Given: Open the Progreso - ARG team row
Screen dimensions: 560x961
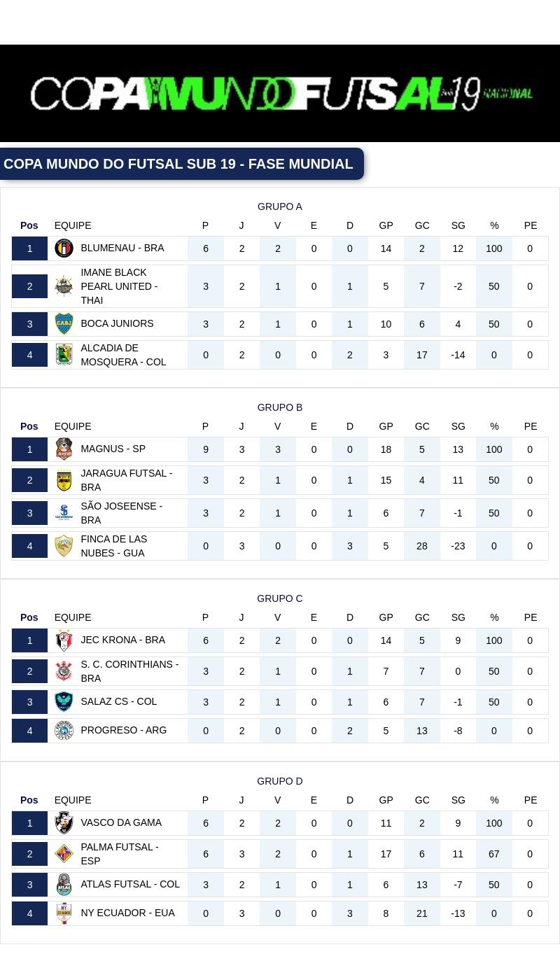Looking at the screenshot, I should [124, 730].
